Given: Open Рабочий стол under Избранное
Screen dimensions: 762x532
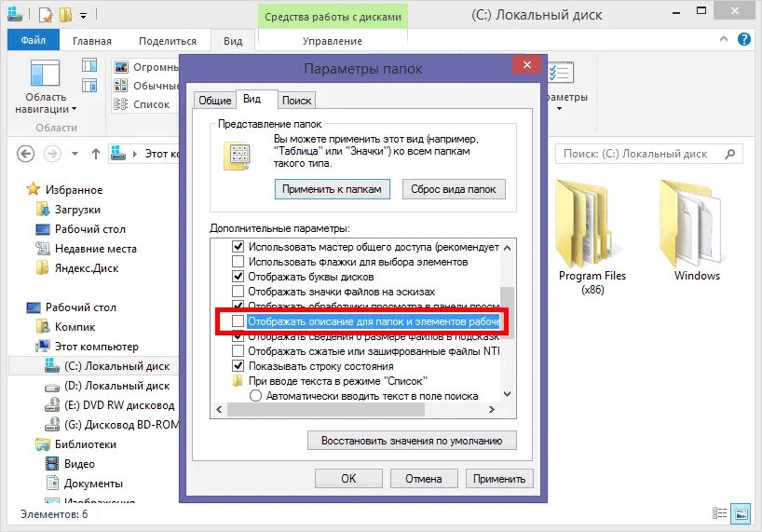Looking at the screenshot, I should [x=81, y=229].
